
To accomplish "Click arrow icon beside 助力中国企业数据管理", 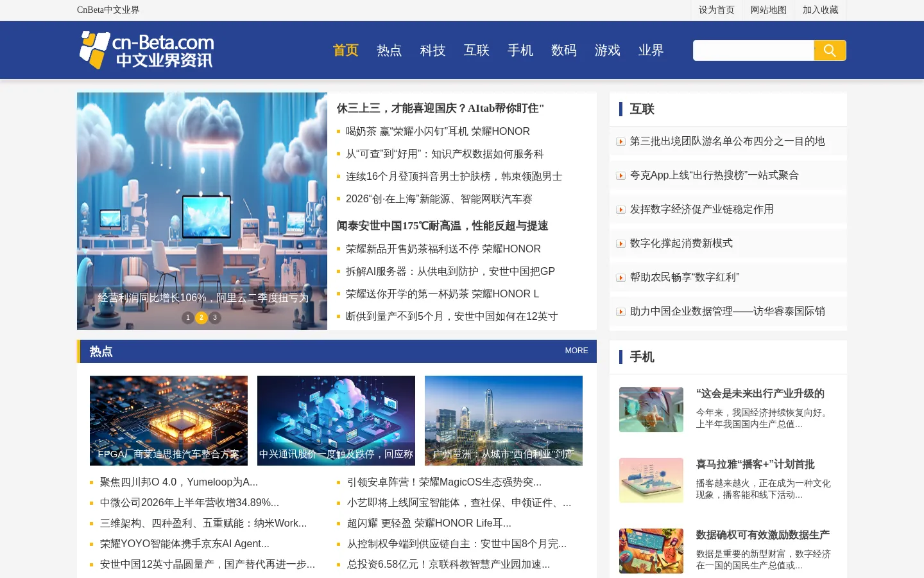I will 620,311.
